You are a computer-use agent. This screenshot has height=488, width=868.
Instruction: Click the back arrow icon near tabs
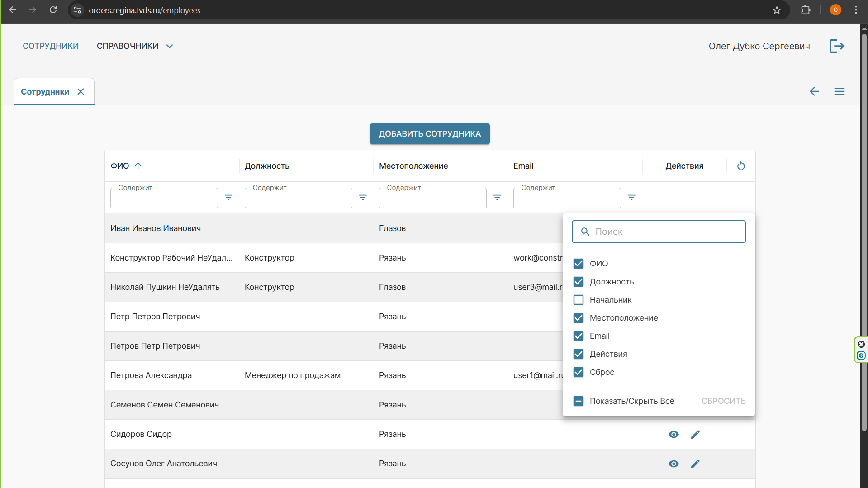pyautogui.click(x=814, y=91)
